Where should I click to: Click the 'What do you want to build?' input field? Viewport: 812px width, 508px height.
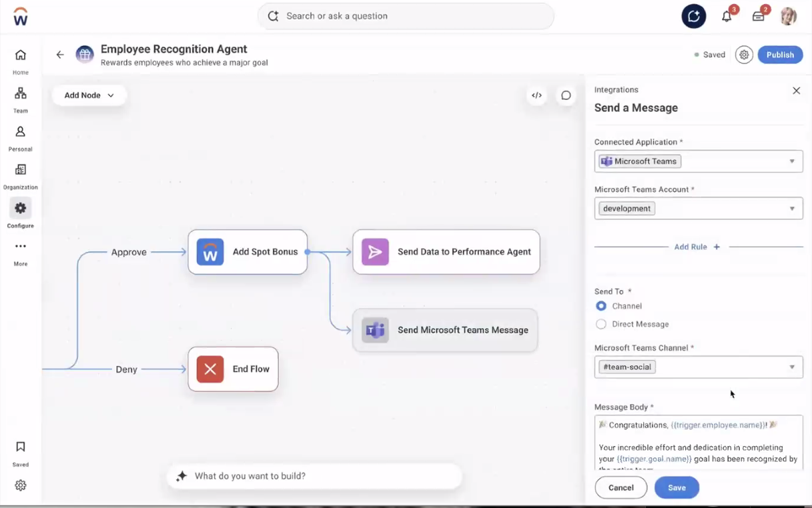(x=314, y=476)
